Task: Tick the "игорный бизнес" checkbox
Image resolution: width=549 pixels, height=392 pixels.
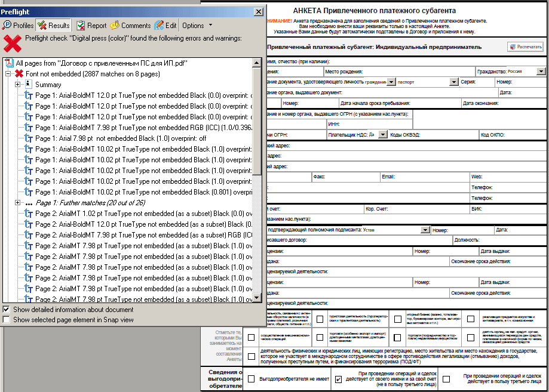Action: (x=397, y=319)
